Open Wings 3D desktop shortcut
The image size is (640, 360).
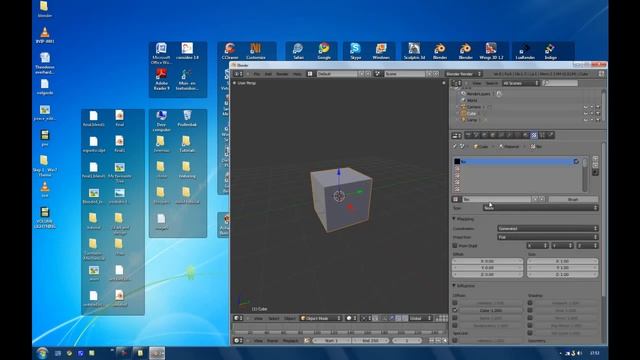[x=491, y=51]
